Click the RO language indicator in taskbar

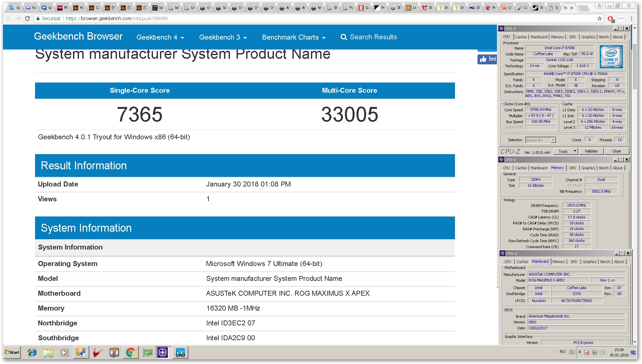tap(562, 352)
